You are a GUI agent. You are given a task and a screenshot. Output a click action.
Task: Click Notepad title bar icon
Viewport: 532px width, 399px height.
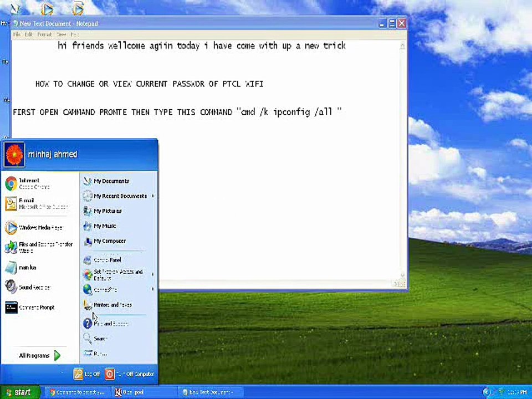point(16,23)
